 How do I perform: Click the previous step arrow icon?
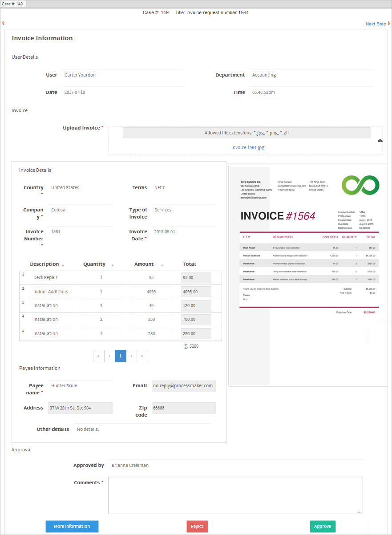3,23
